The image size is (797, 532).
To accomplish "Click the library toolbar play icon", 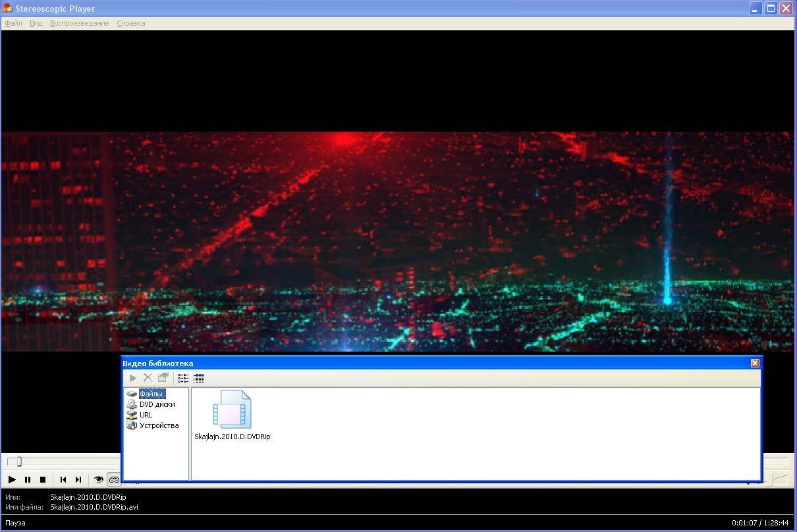I will pyautogui.click(x=132, y=378).
